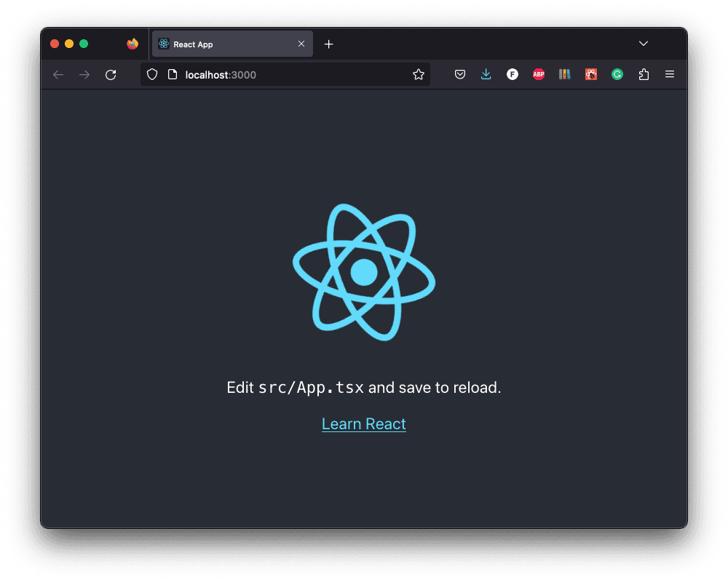Click the Firefox logo icon
Screen dimensions: 728x582
(x=132, y=44)
